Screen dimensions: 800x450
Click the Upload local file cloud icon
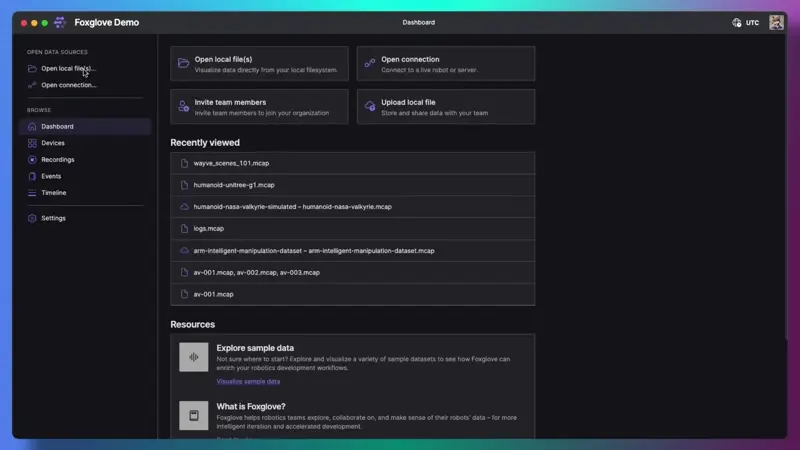370,106
